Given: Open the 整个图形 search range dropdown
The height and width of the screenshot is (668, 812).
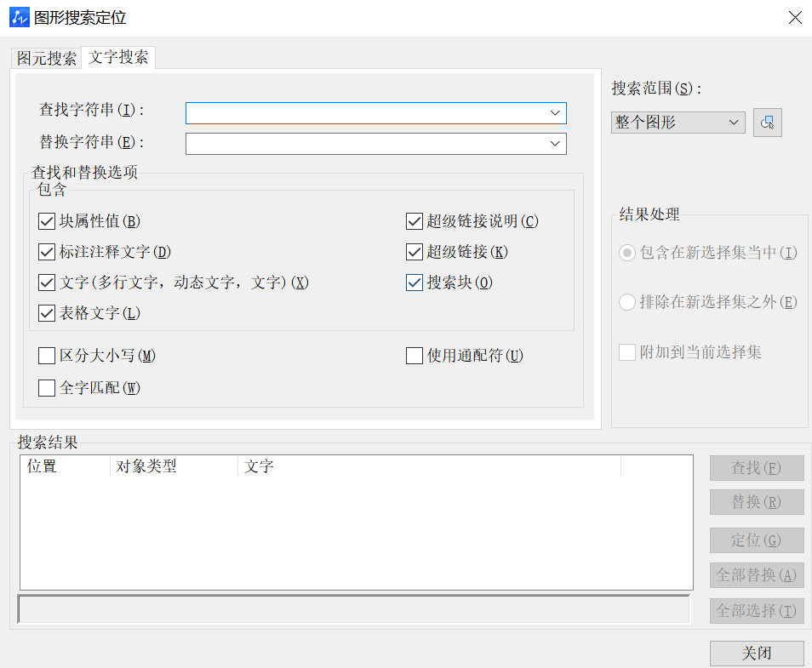Looking at the screenshot, I should pyautogui.click(x=678, y=123).
